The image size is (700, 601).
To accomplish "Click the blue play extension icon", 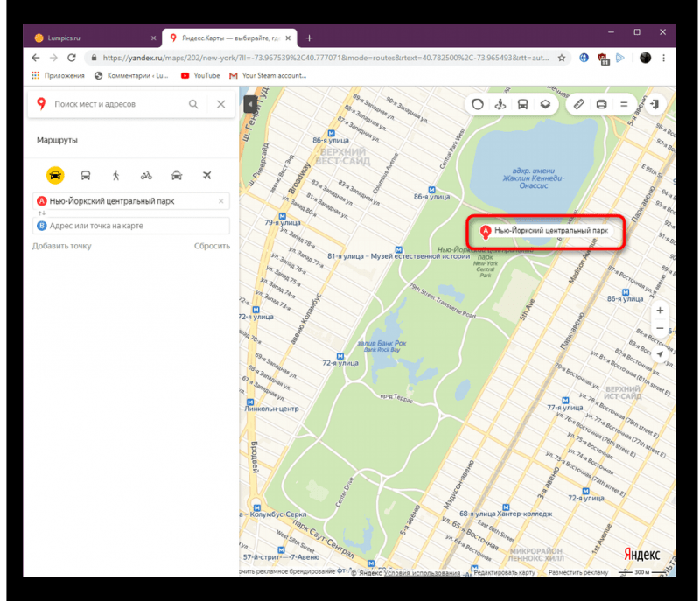I will 620,58.
